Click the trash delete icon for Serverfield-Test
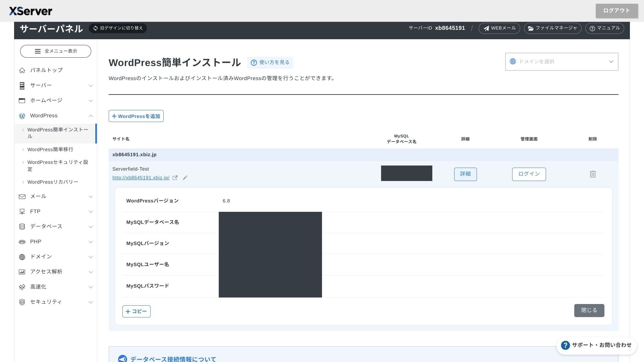Screen dimensions: 644x362 click(593, 174)
